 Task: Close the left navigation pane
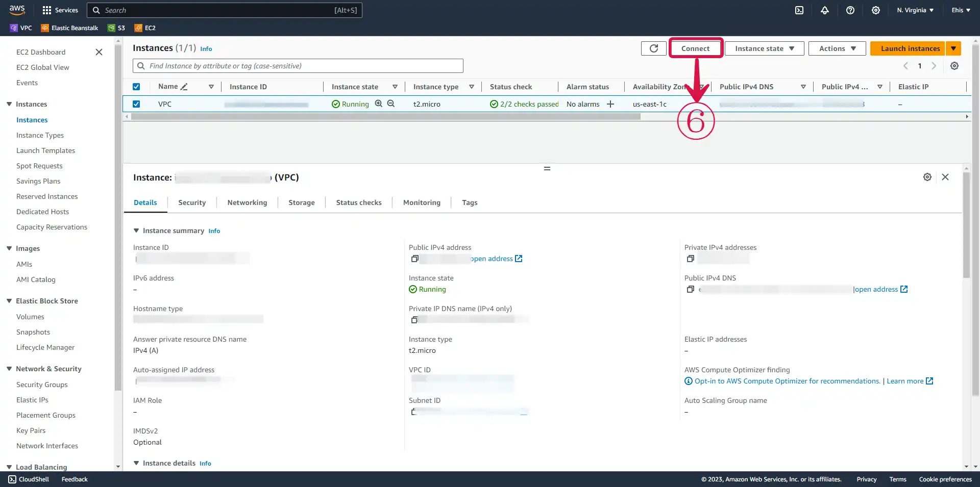[99, 52]
